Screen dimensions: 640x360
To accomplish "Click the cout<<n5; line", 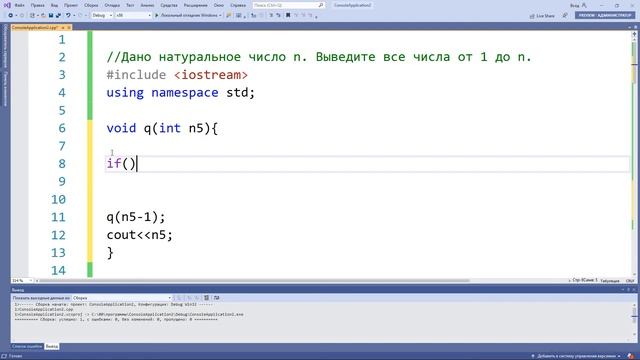I will point(140,235).
